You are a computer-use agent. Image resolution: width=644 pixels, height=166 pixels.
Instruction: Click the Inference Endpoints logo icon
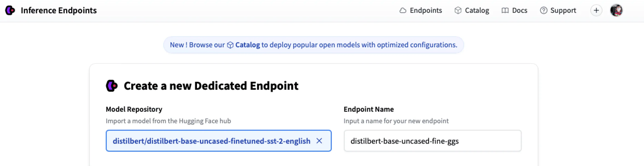click(x=10, y=11)
